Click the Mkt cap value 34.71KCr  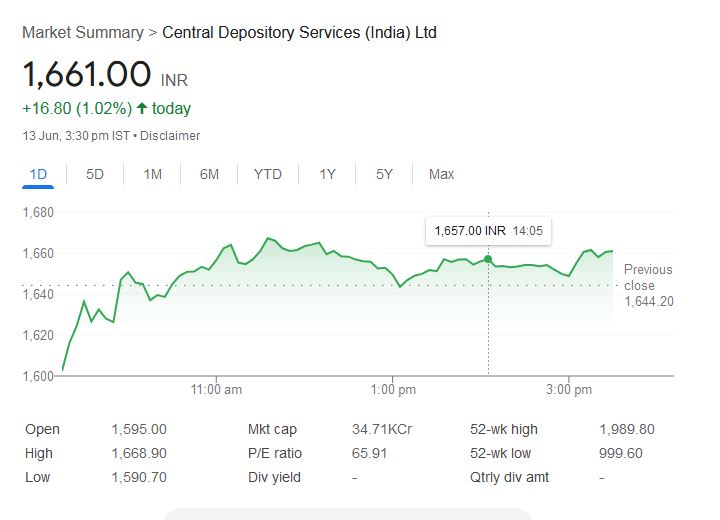(x=382, y=429)
